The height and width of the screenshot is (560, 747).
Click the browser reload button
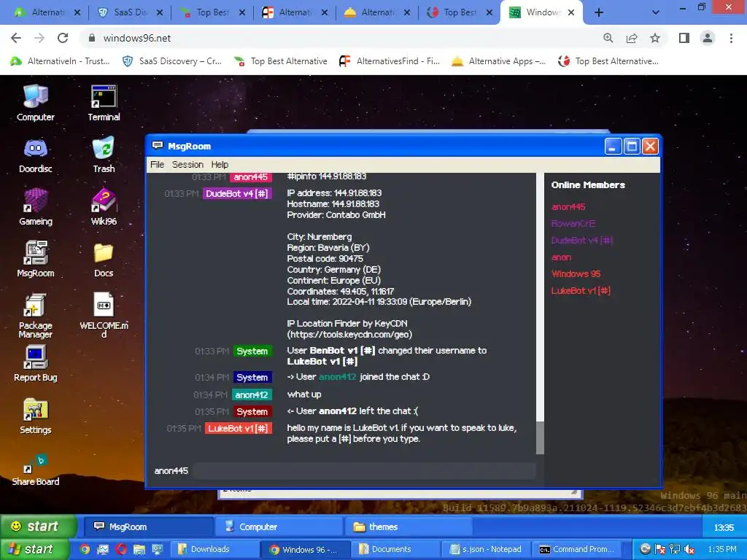click(x=63, y=38)
